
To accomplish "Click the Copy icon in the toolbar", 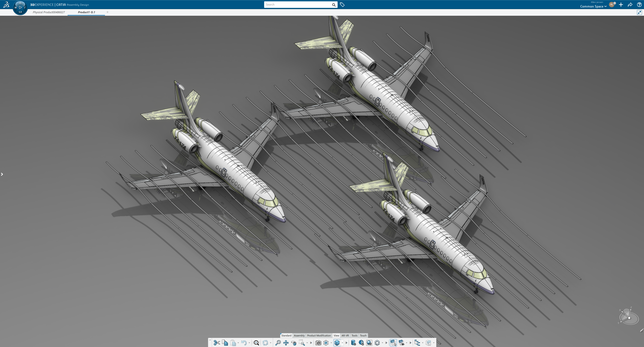I will click(x=225, y=343).
